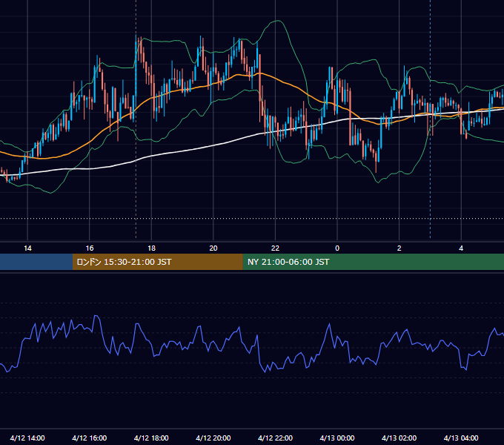
Task: Click the 4/13 04:00 date label
Action: tap(461, 438)
